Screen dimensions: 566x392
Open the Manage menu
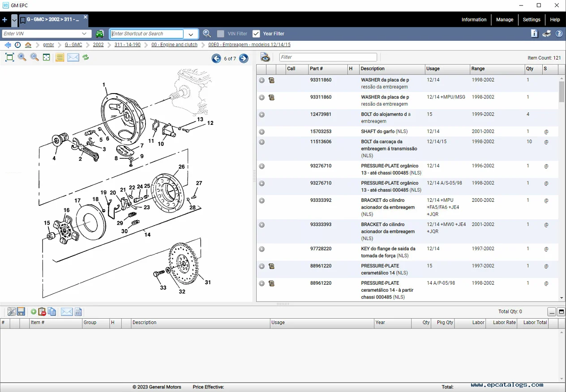pyautogui.click(x=505, y=20)
